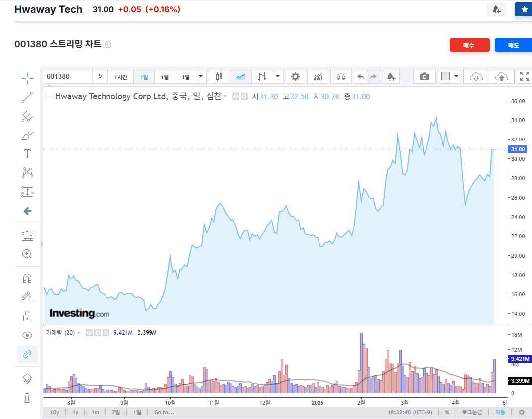
Task: Collapse the Hwaway Technology legend box
Action: 49,96
